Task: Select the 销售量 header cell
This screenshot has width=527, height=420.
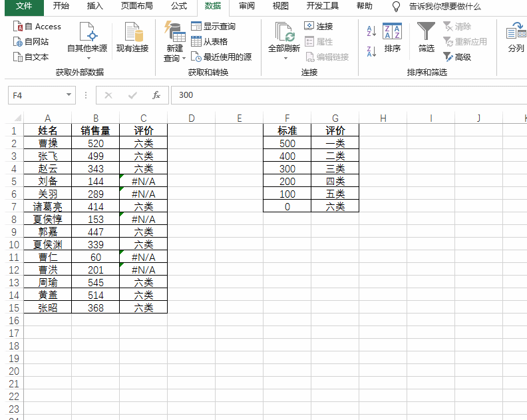Action: click(x=95, y=131)
